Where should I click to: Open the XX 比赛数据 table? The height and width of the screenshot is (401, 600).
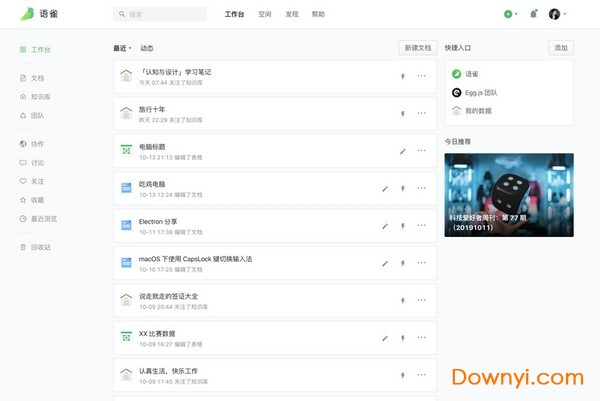coord(157,334)
